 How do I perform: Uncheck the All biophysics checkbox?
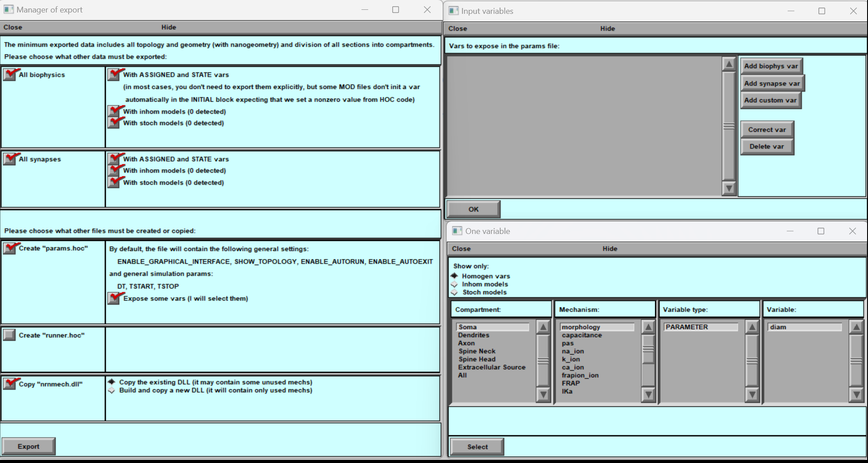click(x=10, y=75)
